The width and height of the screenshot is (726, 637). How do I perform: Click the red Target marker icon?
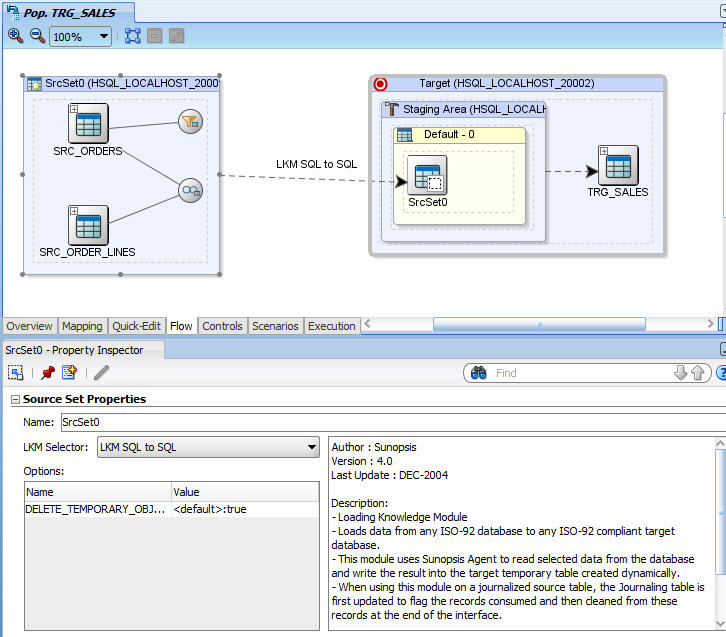coord(381,84)
